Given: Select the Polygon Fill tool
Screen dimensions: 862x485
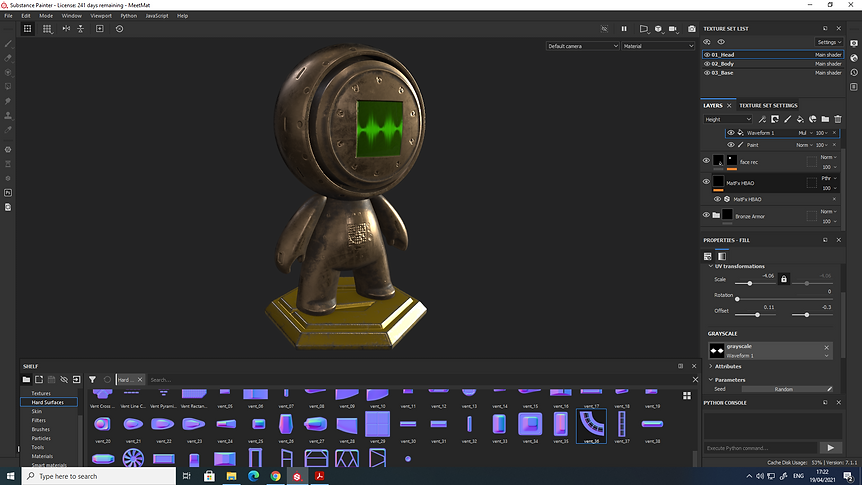Looking at the screenshot, I should [x=8, y=86].
